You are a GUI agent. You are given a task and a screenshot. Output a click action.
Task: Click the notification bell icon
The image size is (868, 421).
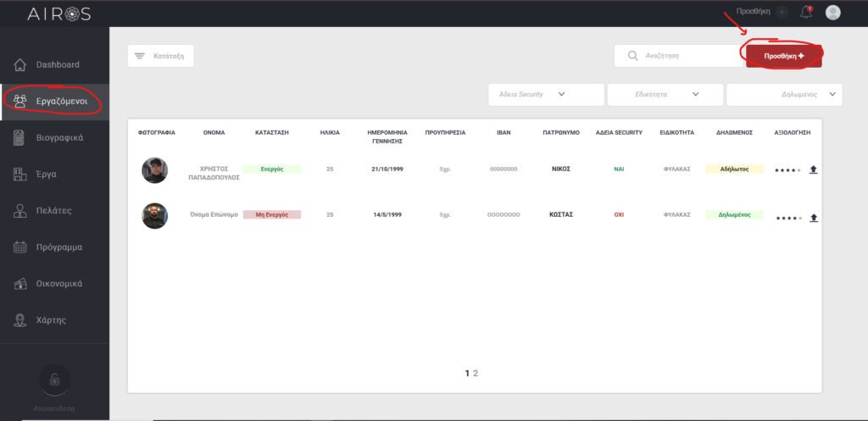tap(806, 12)
